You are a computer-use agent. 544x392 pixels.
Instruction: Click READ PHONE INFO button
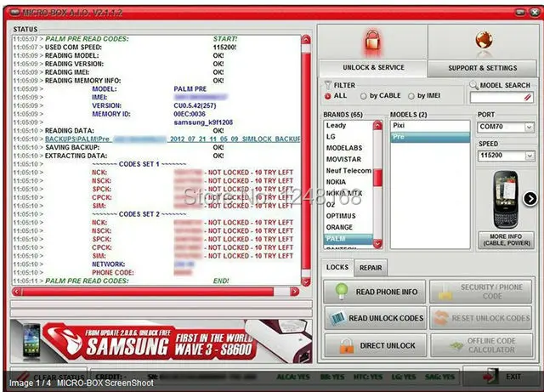375,292
